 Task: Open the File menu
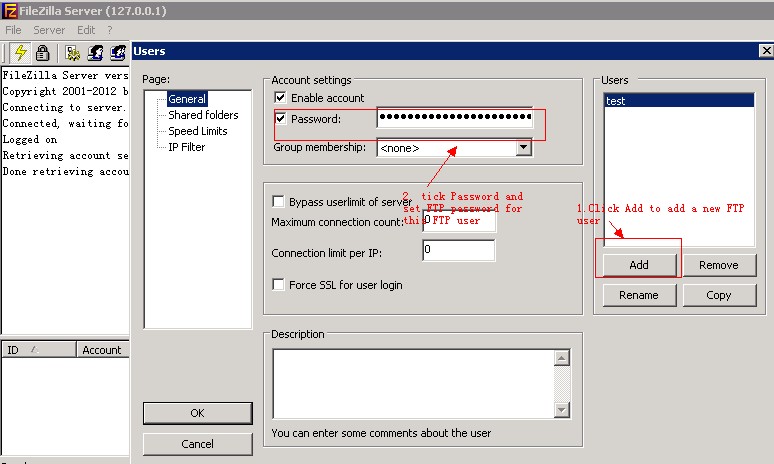point(13,30)
